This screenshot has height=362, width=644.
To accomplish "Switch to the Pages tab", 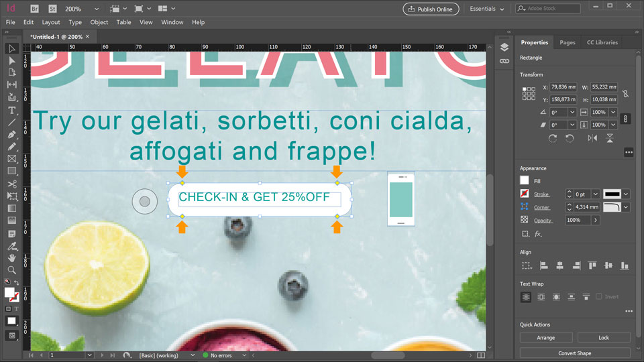I will click(568, 42).
